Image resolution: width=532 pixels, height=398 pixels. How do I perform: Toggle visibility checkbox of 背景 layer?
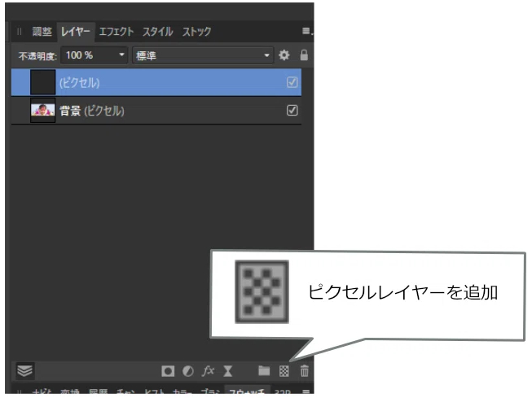click(x=292, y=111)
